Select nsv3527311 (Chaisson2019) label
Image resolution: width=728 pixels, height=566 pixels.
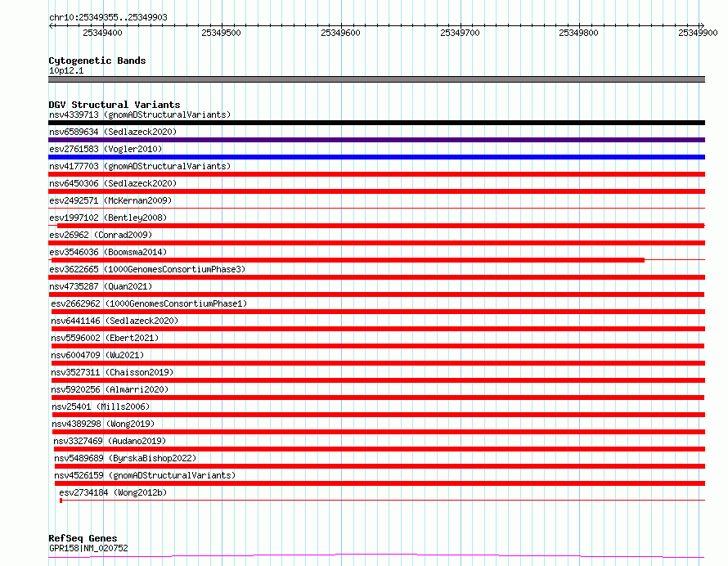pos(112,372)
